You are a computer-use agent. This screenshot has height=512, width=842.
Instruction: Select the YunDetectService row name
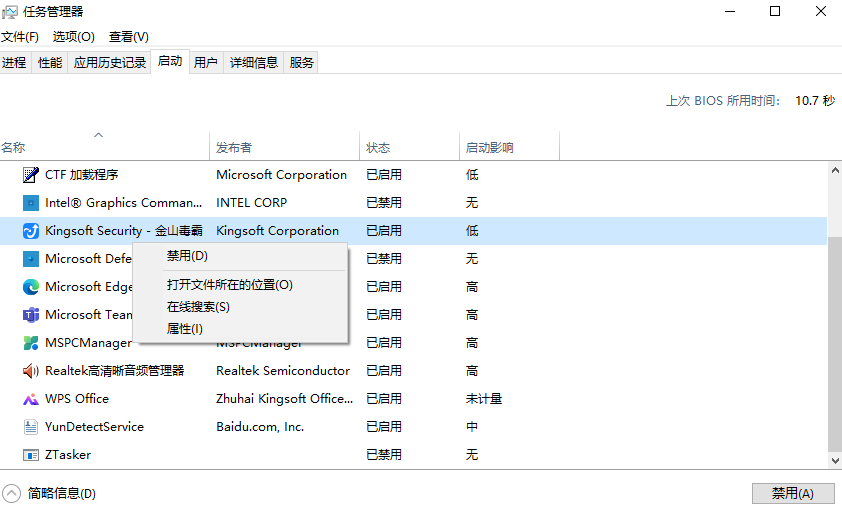95,427
